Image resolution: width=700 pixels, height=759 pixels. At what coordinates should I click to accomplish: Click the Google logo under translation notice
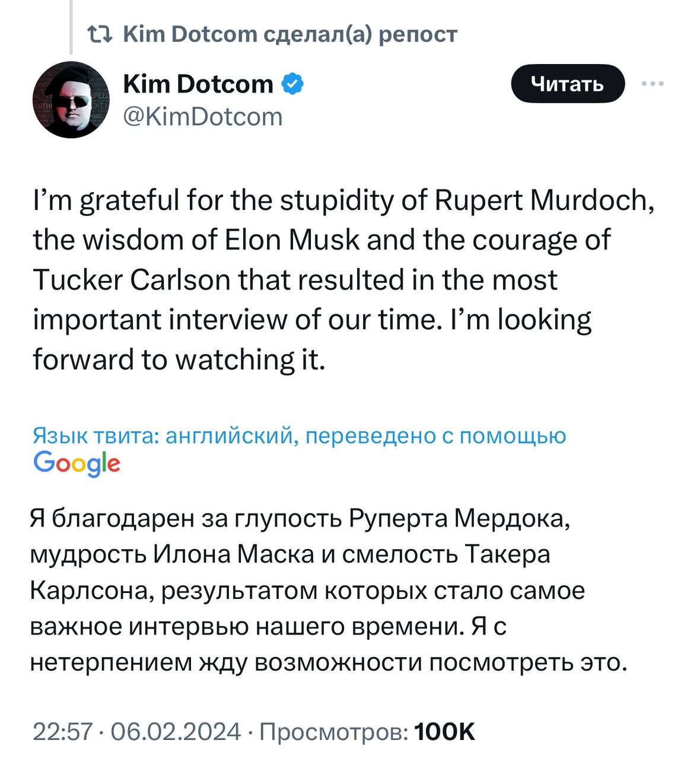click(77, 463)
